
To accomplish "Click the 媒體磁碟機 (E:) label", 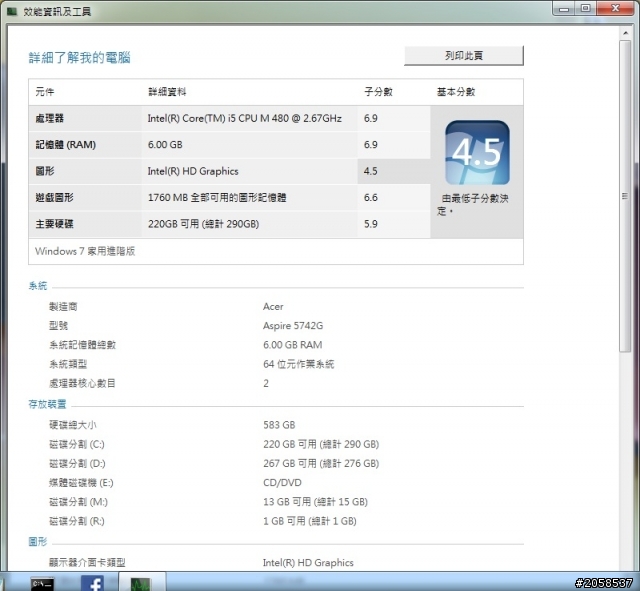I will pos(81,482).
